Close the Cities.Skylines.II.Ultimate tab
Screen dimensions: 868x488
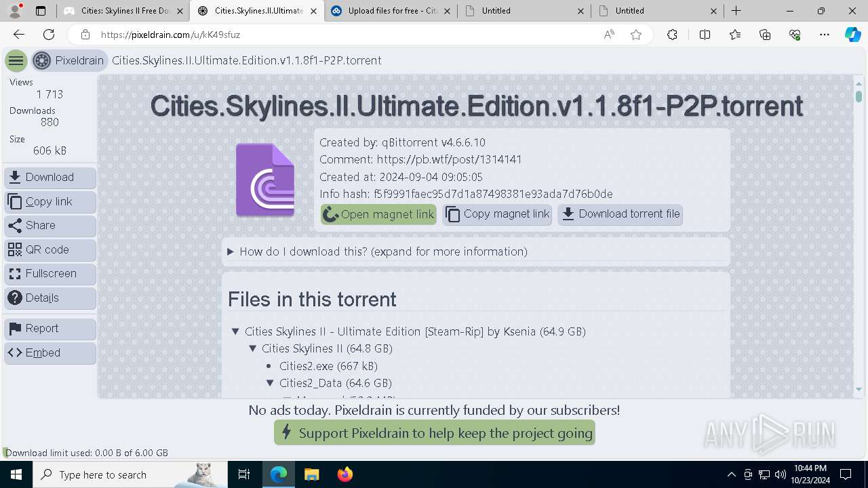click(314, 11)
